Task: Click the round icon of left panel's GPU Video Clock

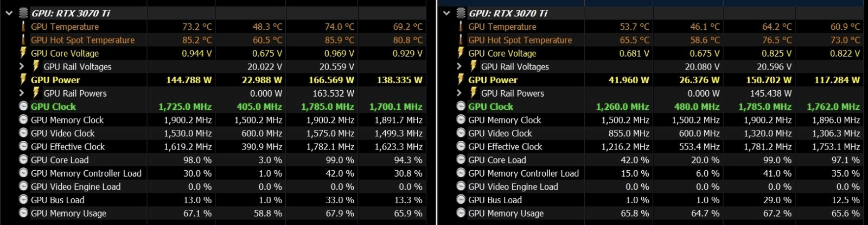Action: pos(23,133)
